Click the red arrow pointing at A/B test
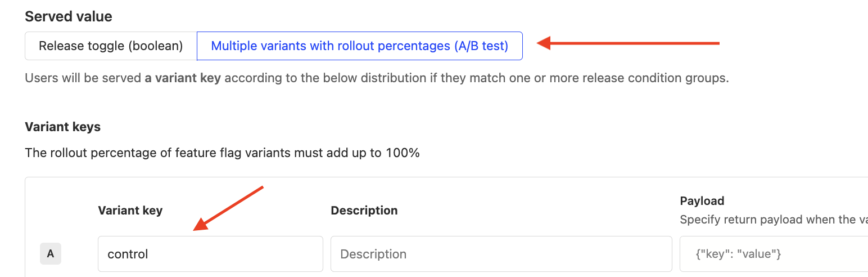The height and width of the screenshot is (277, 868). (x=628, y=43)
